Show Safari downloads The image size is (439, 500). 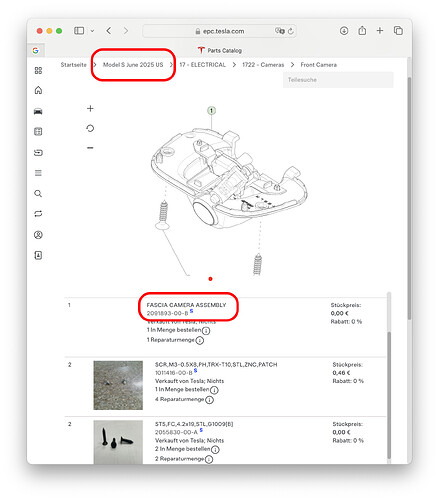pyautogui.click(x=344, y=31)
